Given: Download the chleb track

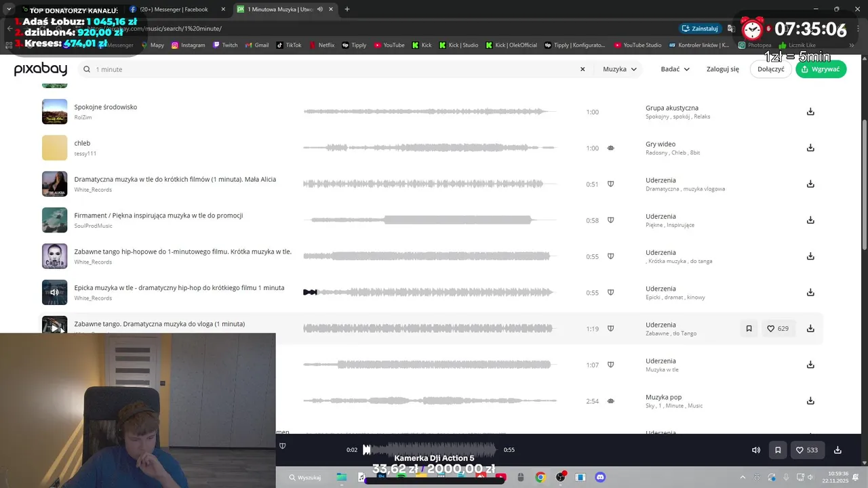Looking at the screenshot, I should [810, 148].
